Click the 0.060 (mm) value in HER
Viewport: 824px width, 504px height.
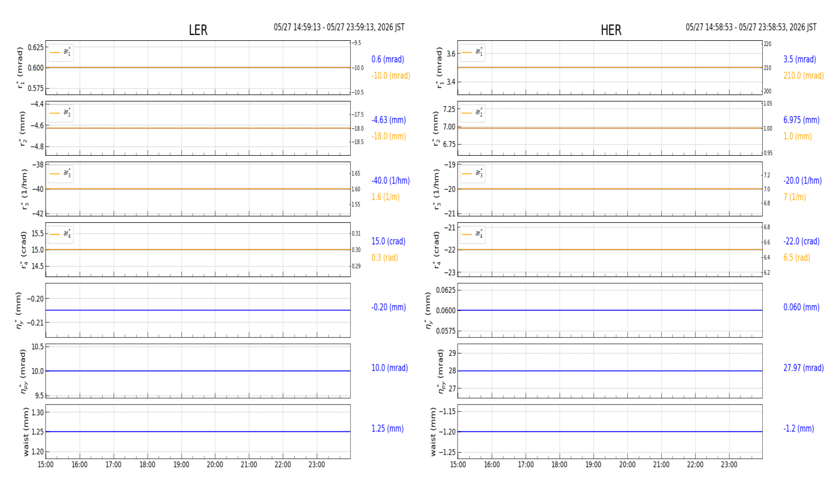click(801, 307)
